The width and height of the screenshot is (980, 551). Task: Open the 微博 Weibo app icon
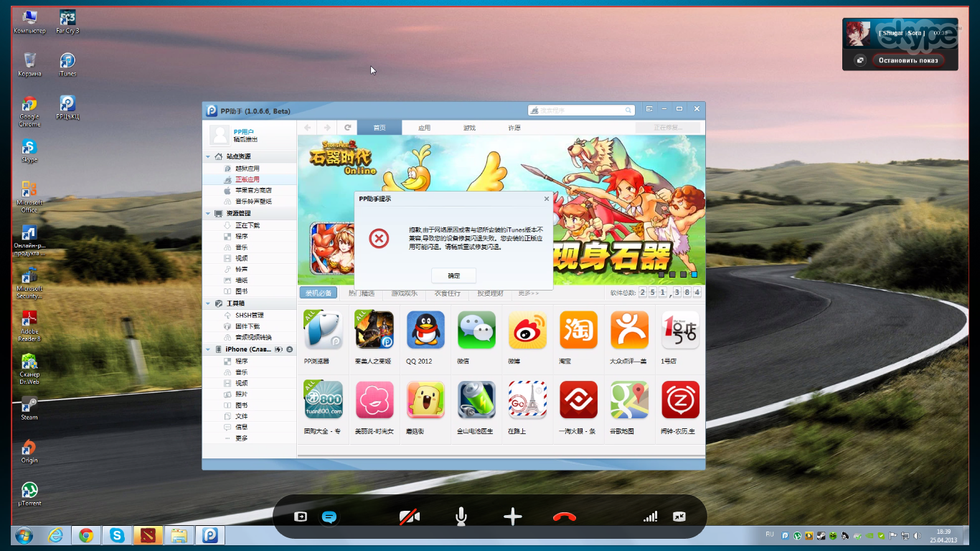pos(527,329)
